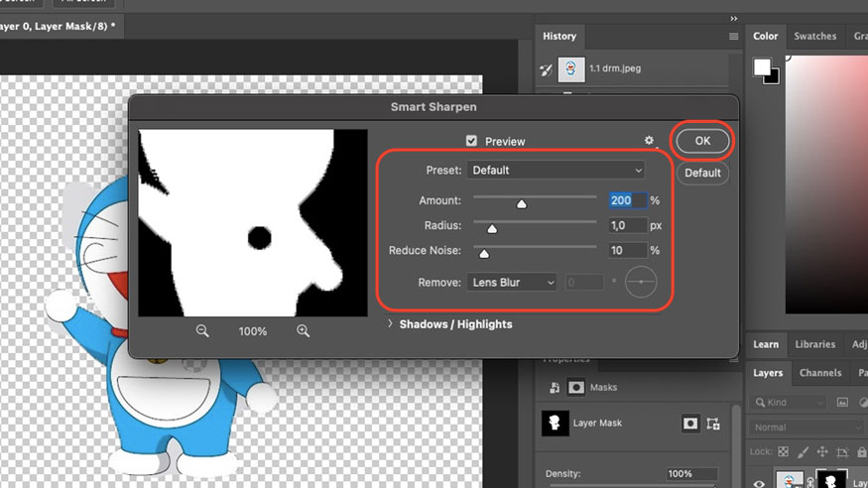Uncheck the Preview checkbox
Image resolution: width=868 pixels, height=488 pixels.
[472, 142]
